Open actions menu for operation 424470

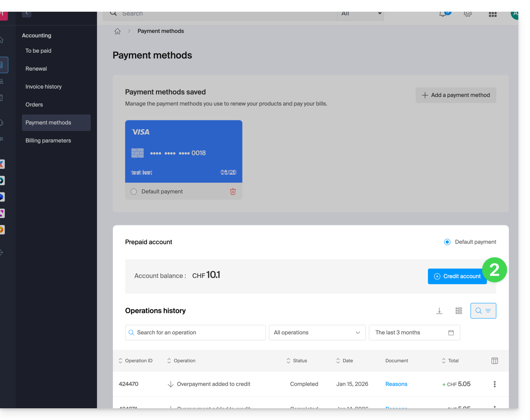tap(494, 384)
